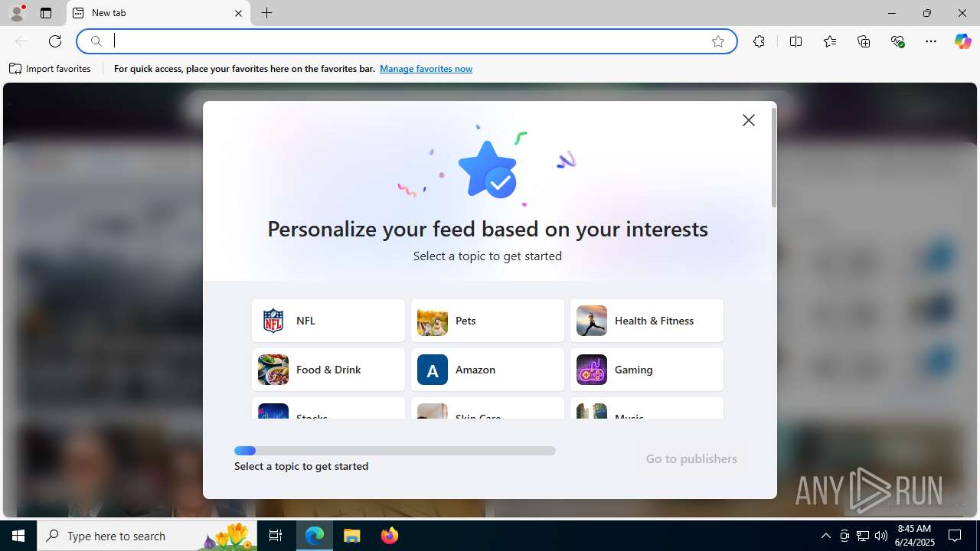980x551 pixels.
Task: Open Task View in taskbar
Action: [x=276, y=536]
